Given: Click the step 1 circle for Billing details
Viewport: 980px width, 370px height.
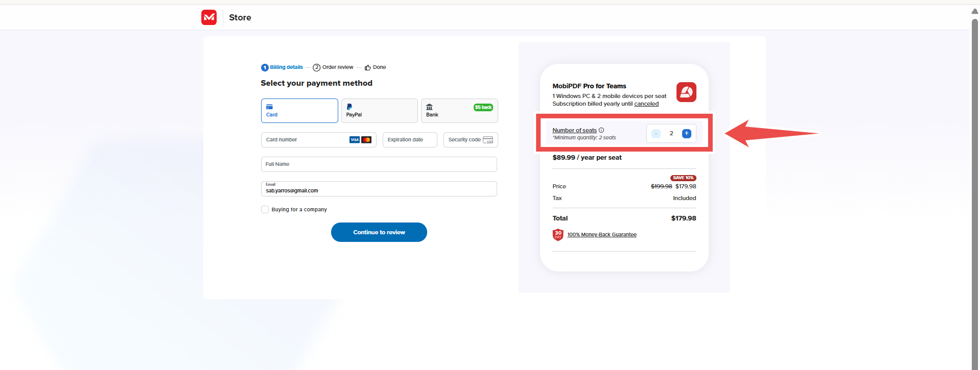Looking at the screenshot, I should [x=265, y=67].
